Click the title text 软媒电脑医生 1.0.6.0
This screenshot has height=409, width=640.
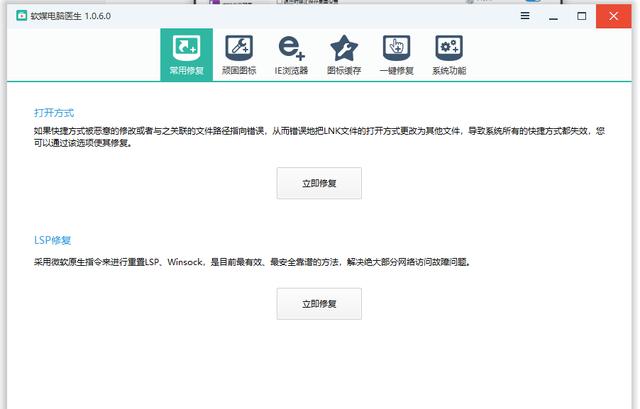(71, 16)
